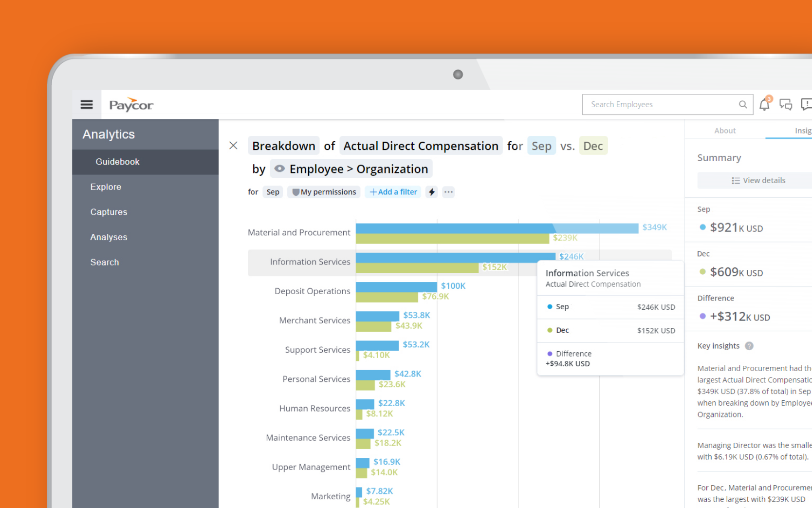Change the Breakdown analysis type
This screenshot has height=508, width=812.
284,146
